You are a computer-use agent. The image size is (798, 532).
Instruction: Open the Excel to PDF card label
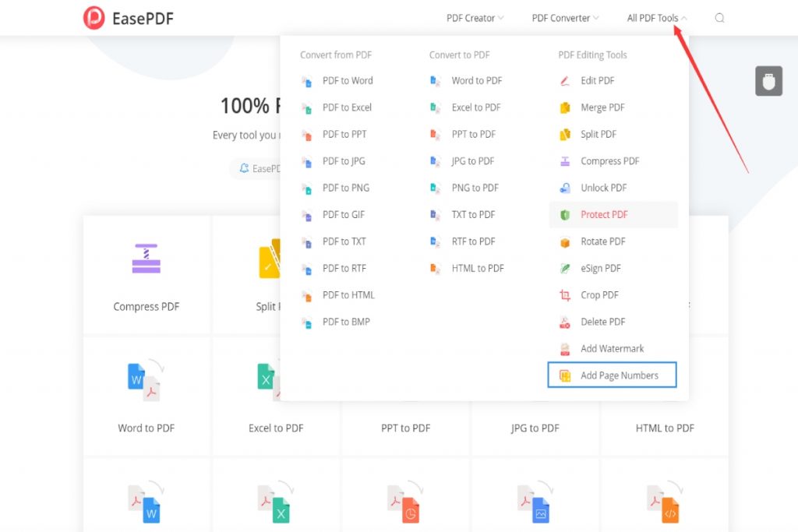tap(276, 428)
